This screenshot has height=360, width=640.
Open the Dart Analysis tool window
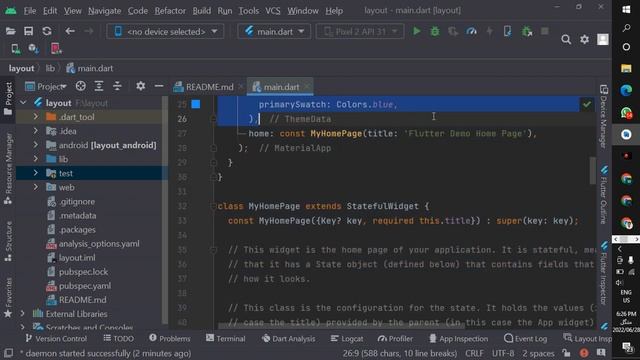point(289,338)
